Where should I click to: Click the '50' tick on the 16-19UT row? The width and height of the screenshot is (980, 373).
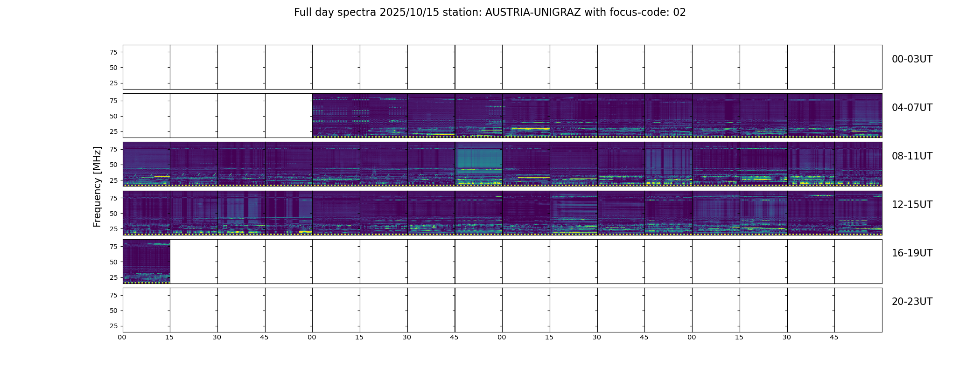coord(113,262)
